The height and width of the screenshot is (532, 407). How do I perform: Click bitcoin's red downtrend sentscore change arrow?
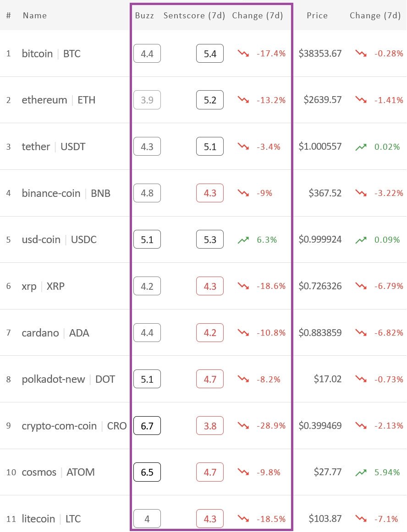pyautogui.click(x=243, y=54)
